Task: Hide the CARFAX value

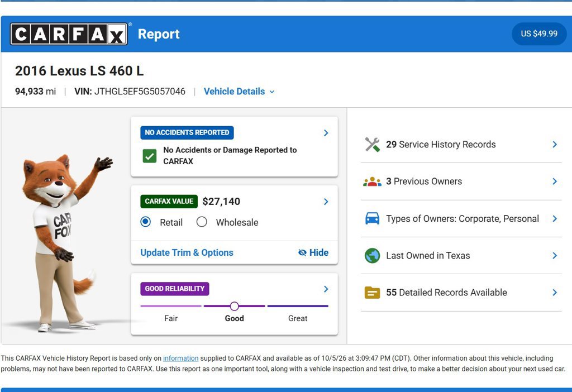Action: 313,252
